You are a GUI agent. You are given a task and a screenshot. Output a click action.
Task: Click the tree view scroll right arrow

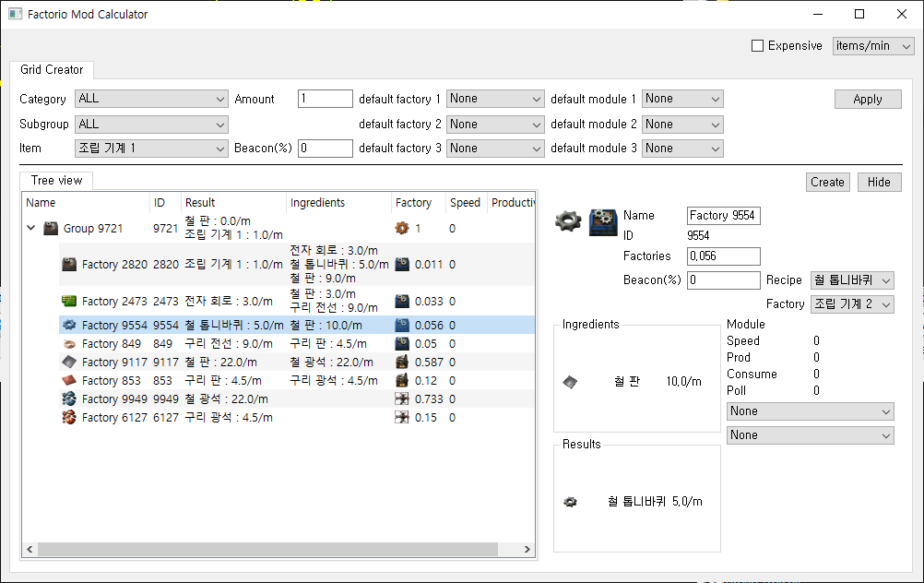pos(527,550)
